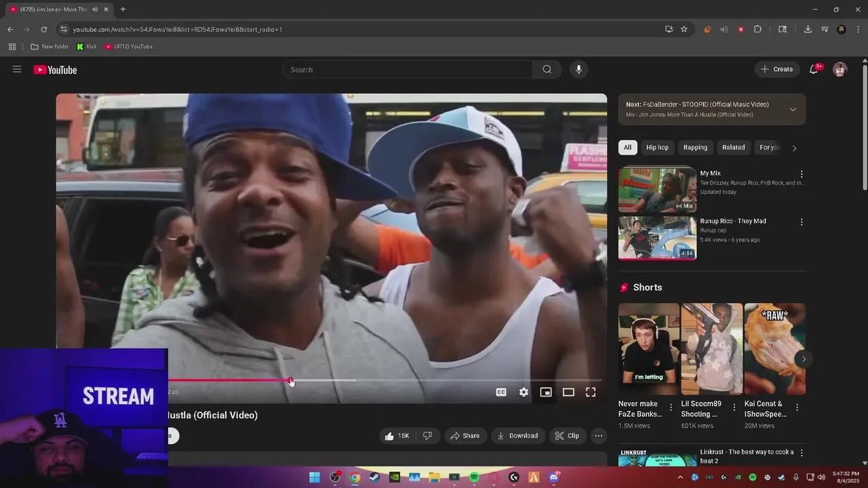Play the Runup Rico - They Mad thumbnail
The image size is (868, 488).
tap(657, 238)
